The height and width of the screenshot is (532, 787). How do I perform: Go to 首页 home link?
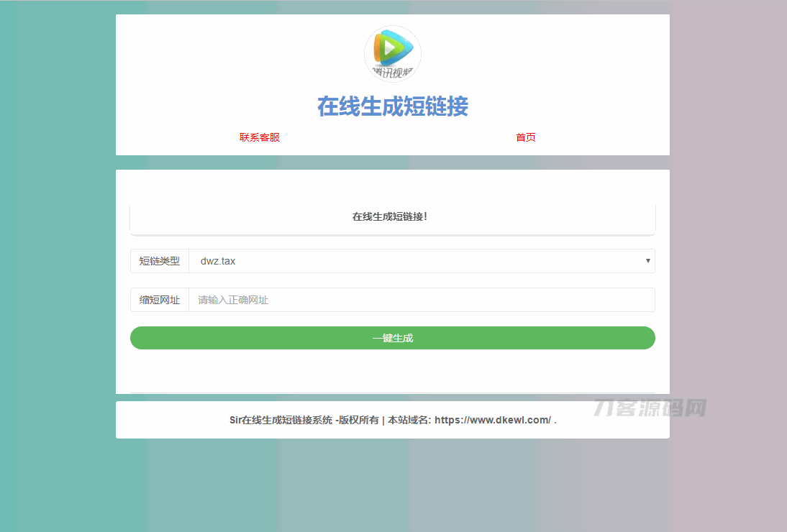click(526, 137)
